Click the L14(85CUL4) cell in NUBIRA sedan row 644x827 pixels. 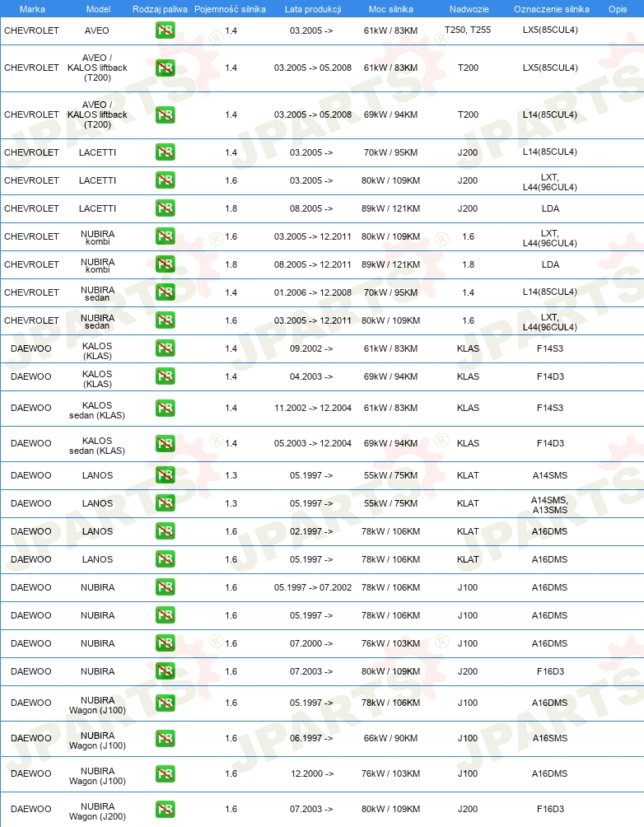pos(550,292)
